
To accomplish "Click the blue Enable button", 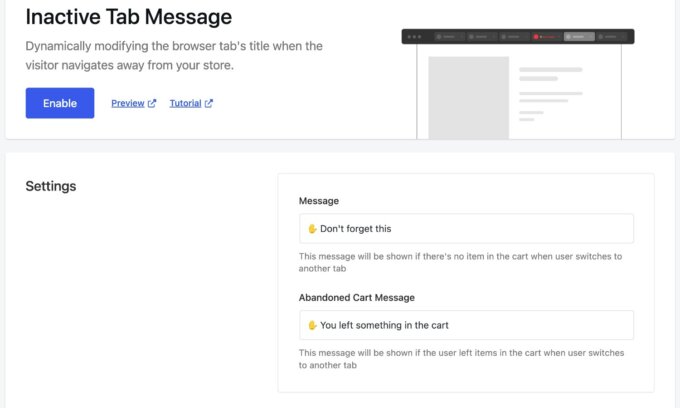I will point(60,103).
